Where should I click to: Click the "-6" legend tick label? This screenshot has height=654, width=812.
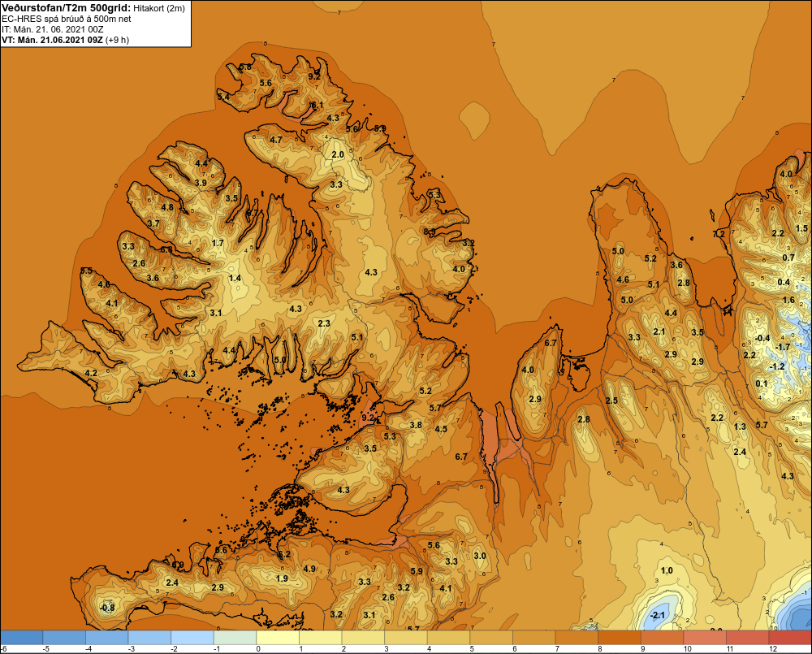pos(4,649)
